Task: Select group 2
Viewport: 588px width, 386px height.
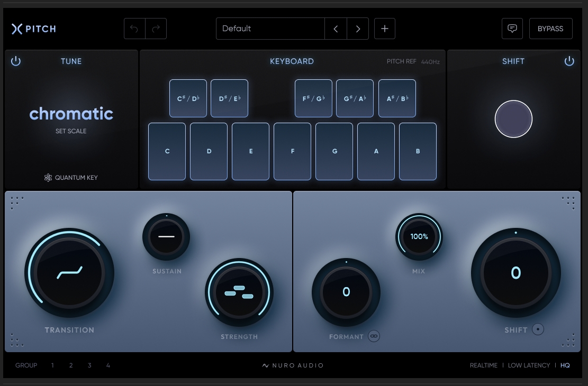Action: pyautogui.click(x=71, y=365)
